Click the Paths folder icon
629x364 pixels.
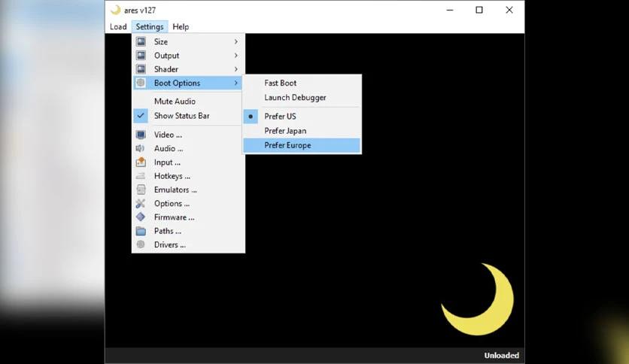click(x=141, y=231)
